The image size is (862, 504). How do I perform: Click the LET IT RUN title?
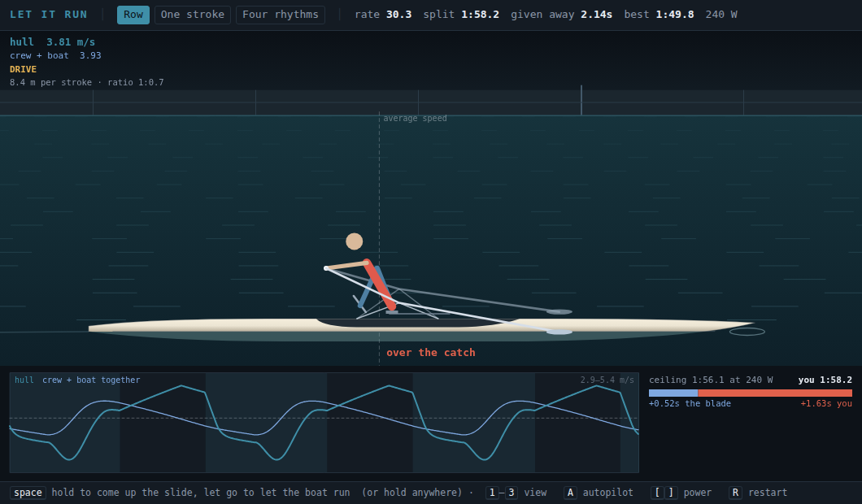48,15
